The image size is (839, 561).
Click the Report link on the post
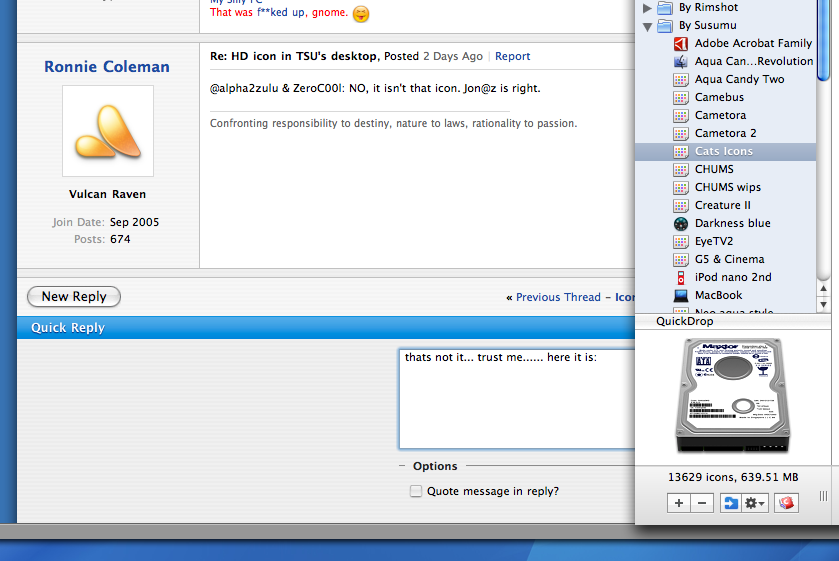pyautogui.click(x=512, y=56)
